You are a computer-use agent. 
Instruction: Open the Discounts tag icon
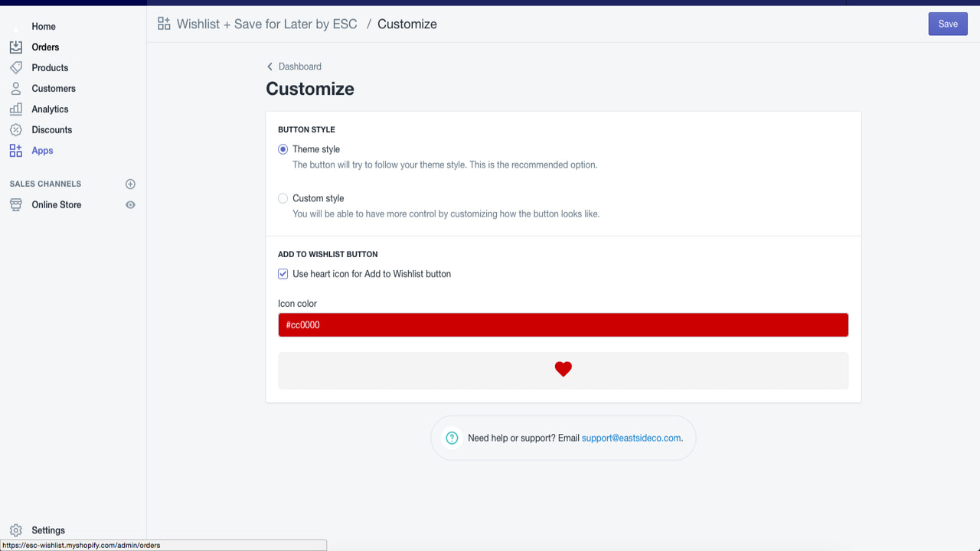pos(15,129)
